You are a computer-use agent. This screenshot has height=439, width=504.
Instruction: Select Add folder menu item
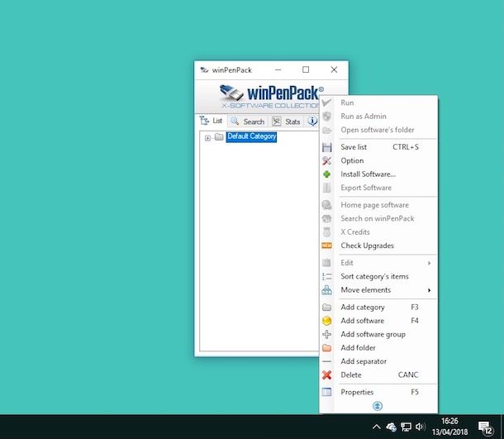point(378,348)
